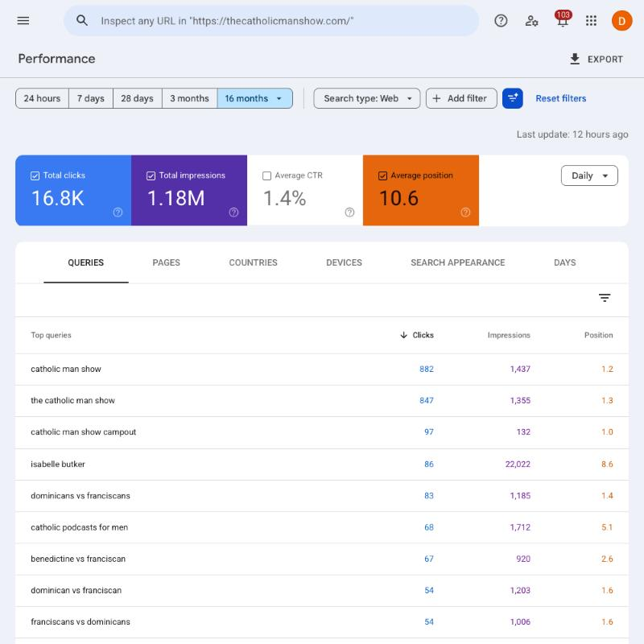
Task: Click the 5.1 position value
Action: coord(607,527)
